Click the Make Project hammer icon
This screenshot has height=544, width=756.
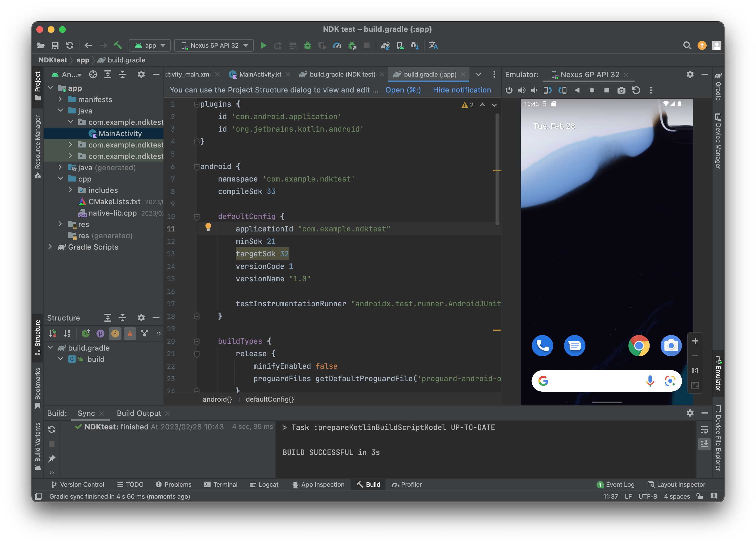118,46
